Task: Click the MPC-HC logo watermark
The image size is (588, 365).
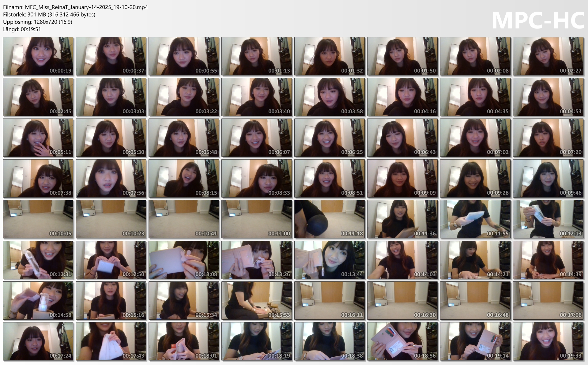Action: (x=537, y=20)
